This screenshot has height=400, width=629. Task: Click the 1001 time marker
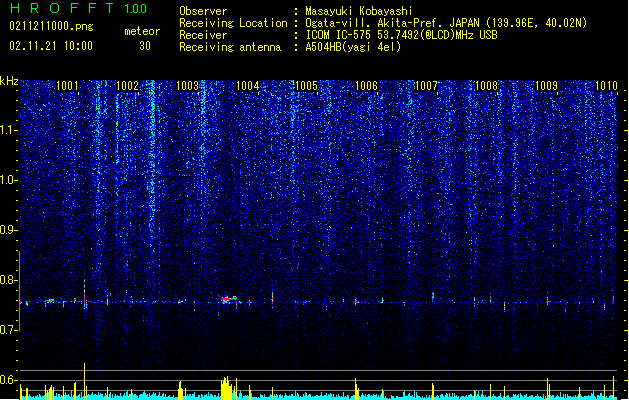tap(67, 85)
